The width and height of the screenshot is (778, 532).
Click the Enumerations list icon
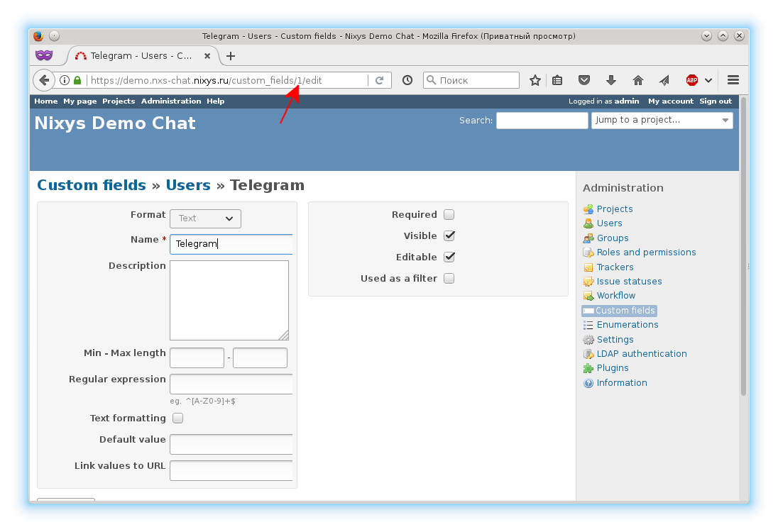pos(588,325)
